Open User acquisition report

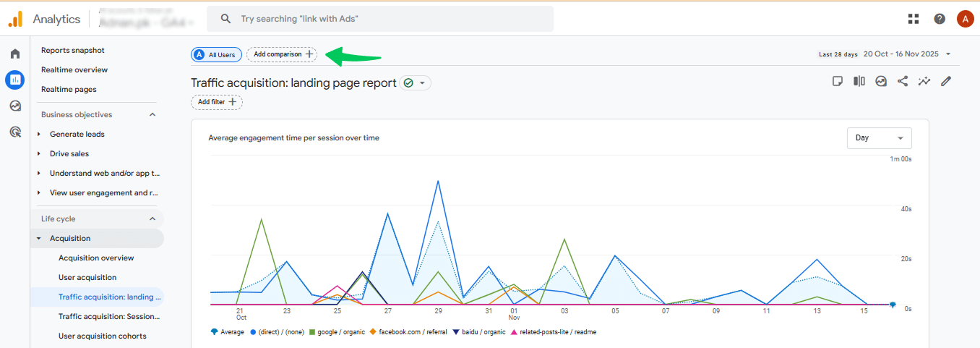tap(87, 277)
